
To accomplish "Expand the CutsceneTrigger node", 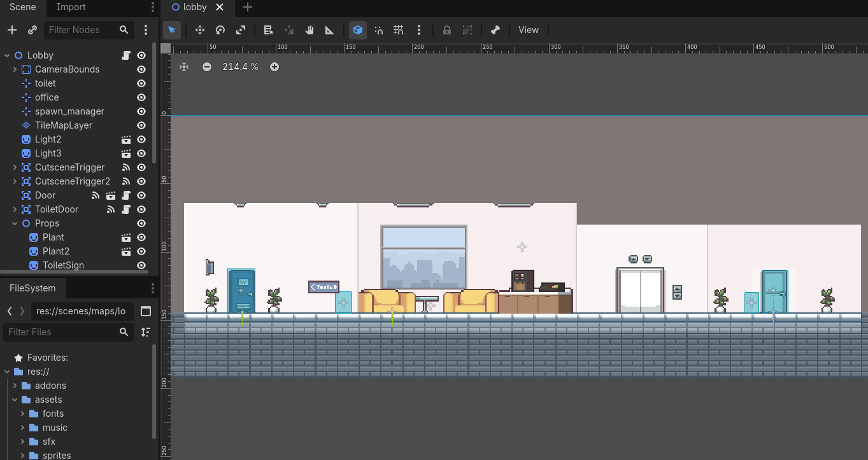I will coord(14,167).
